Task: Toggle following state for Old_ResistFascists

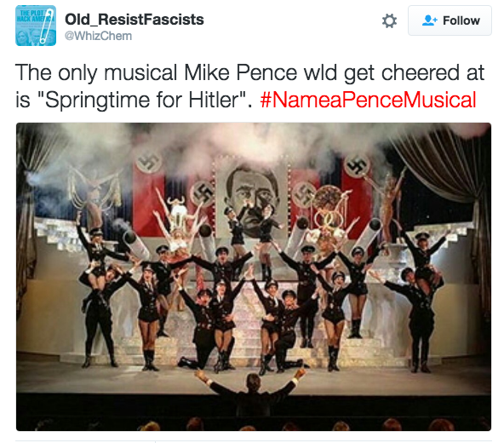Action: click(450, 20)
